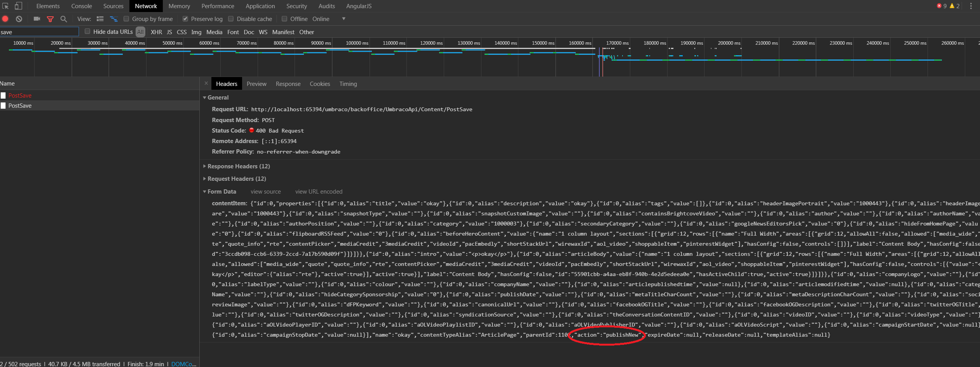Image resolution: width=980 pixels, height=367 pixels.
Task: Click the network filter funnel icon
Action: pos(50,19)
